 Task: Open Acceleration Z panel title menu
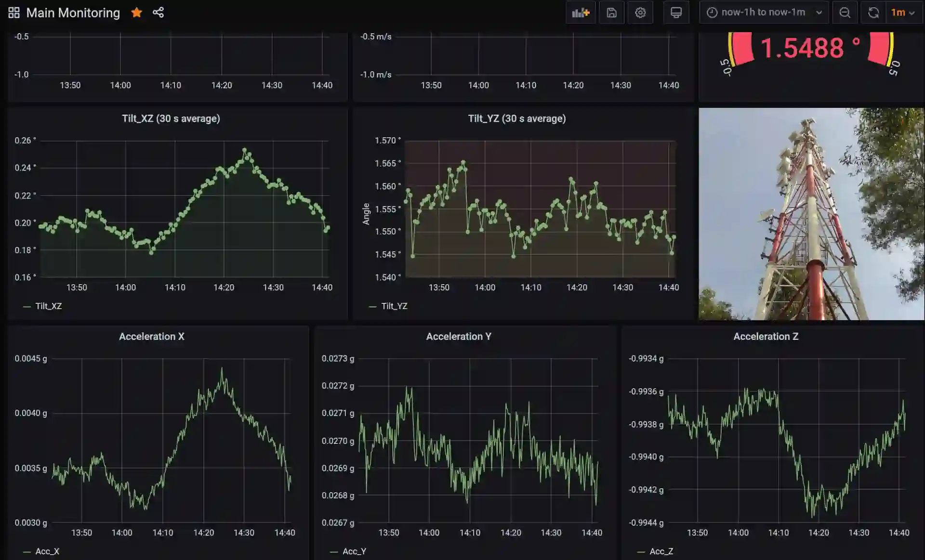click(766, 337)
